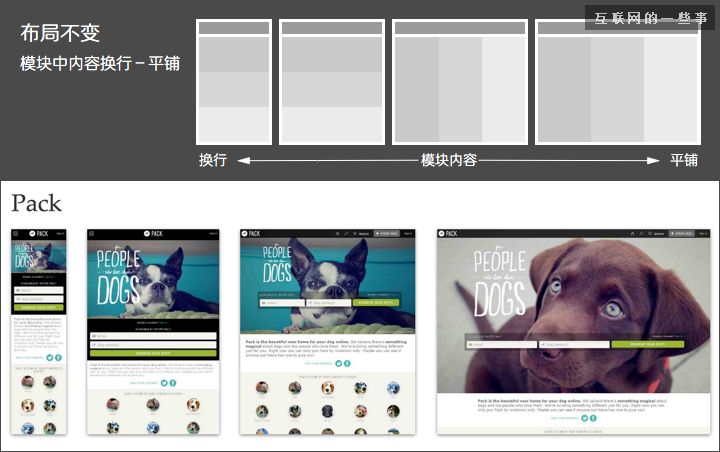The image size is (720, 452).
Task: Click the 'Pack' section heading
Action: 36,204
